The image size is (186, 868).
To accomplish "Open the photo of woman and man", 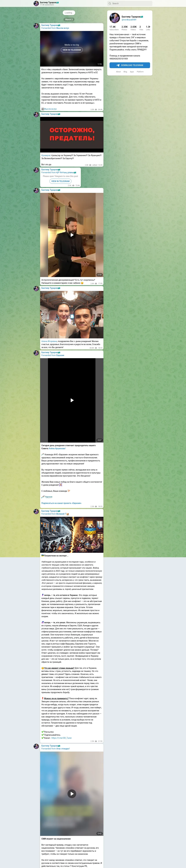I will click(x=72, y=314).
